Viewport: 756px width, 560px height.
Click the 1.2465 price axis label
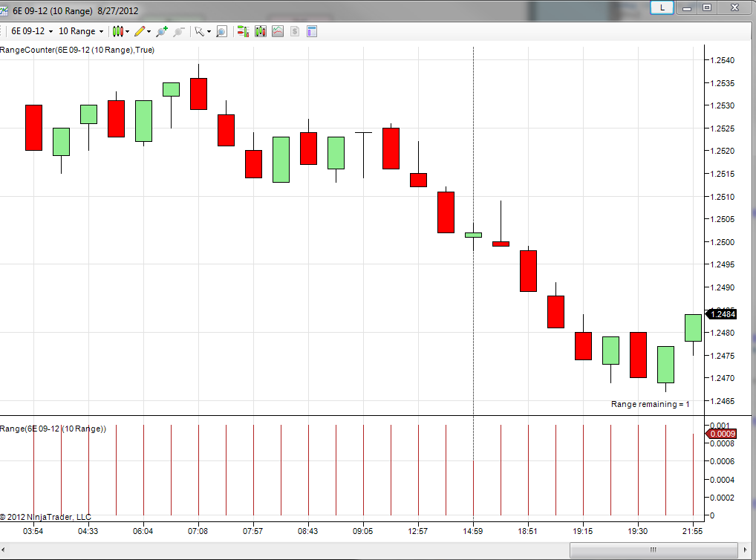click(x=723, y=401)
